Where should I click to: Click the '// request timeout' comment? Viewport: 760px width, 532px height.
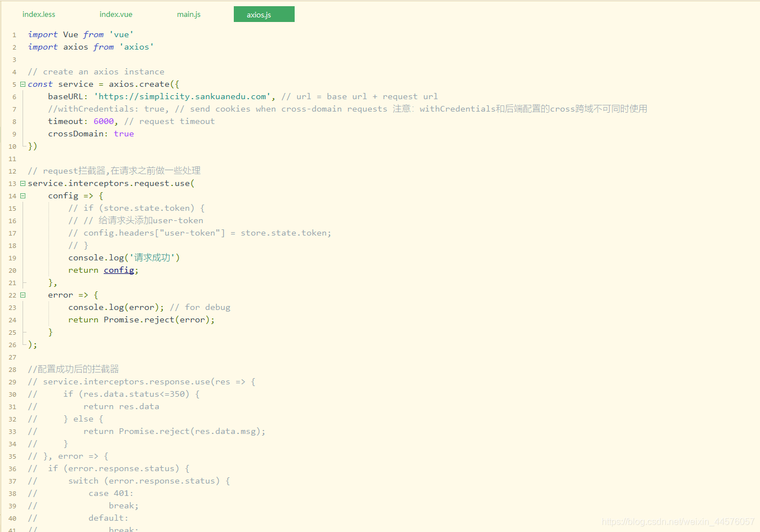point(170,121)
